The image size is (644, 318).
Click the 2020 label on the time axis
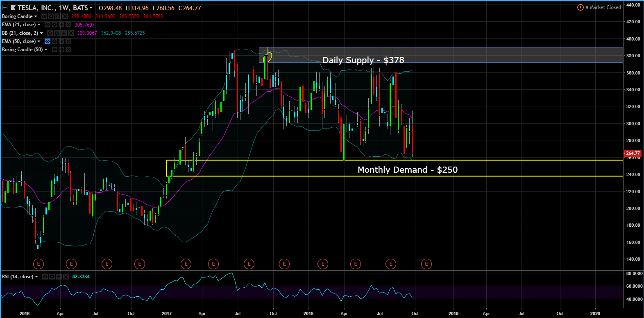click(x=595, y=313)
